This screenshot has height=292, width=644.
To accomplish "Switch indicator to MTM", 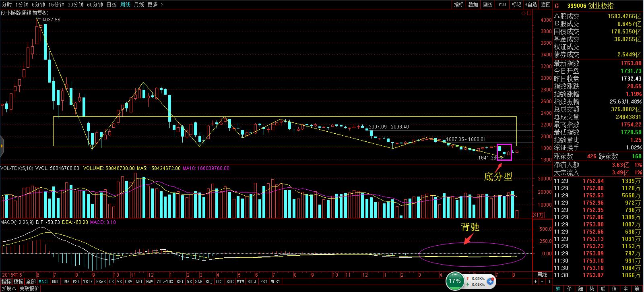I will (x=240, y=282).
